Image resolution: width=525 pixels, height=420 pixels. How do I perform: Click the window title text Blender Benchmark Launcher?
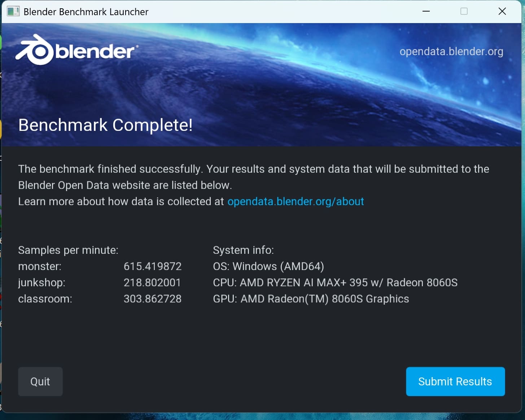coord(86,12)
